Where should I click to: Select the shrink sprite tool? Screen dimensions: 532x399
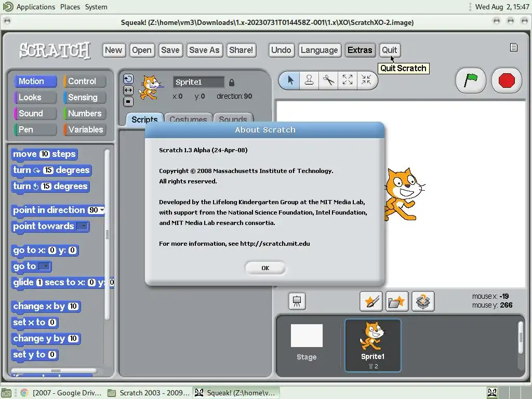[x=366, y=81]
